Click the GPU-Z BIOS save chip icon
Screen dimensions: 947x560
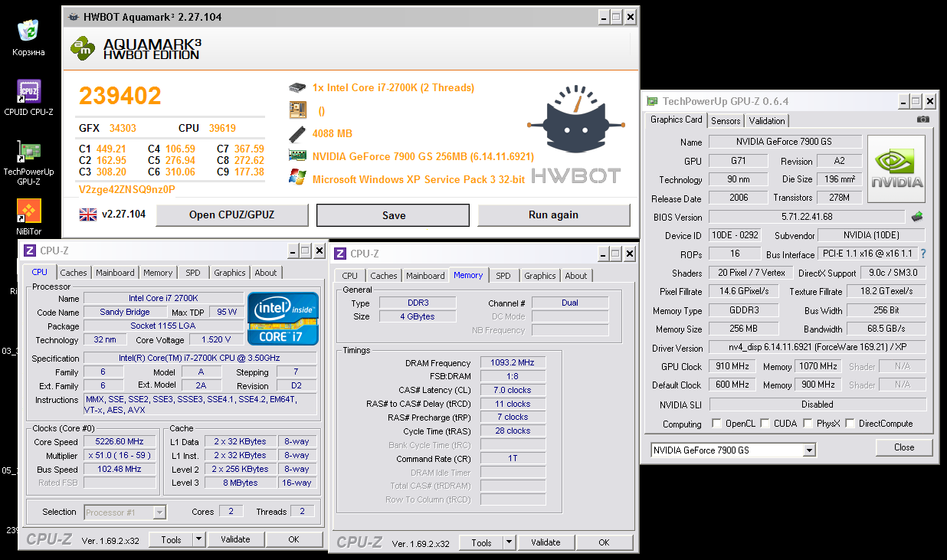pyautogui.click(x=917, y=217)
